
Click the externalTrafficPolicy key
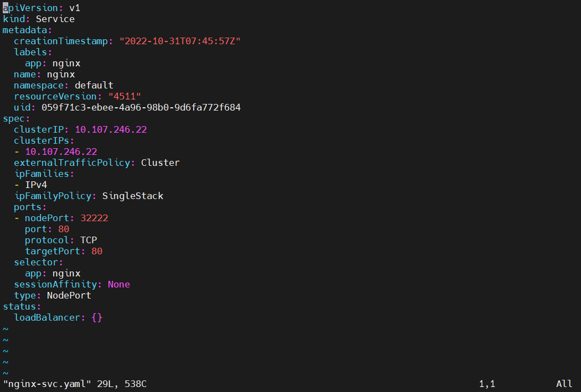pyautogui.click(x=72, y=163)
